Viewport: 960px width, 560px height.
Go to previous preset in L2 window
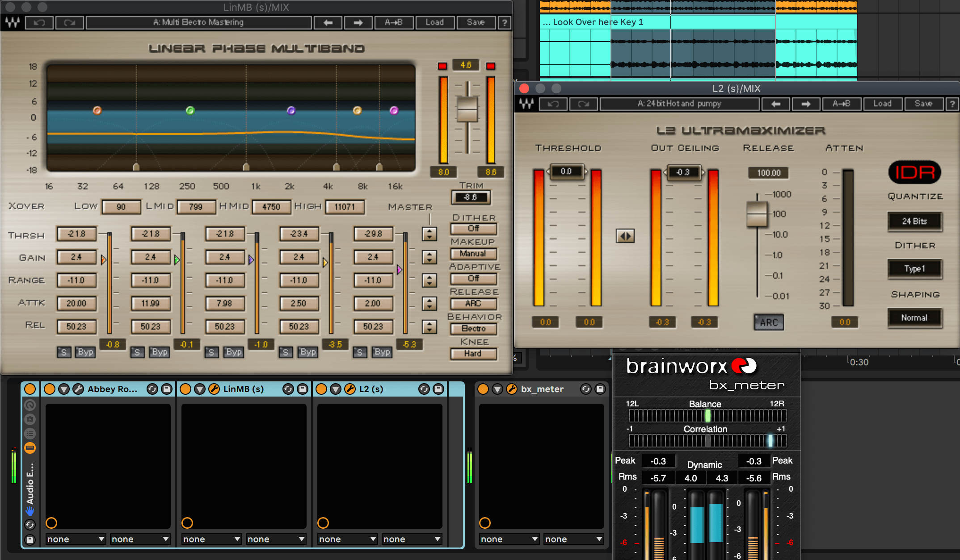[775, 104]
